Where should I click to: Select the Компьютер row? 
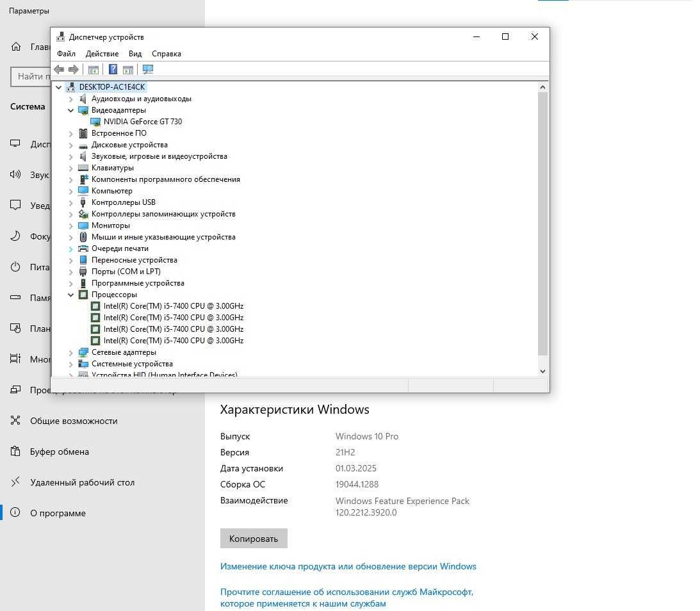(111, 191)
